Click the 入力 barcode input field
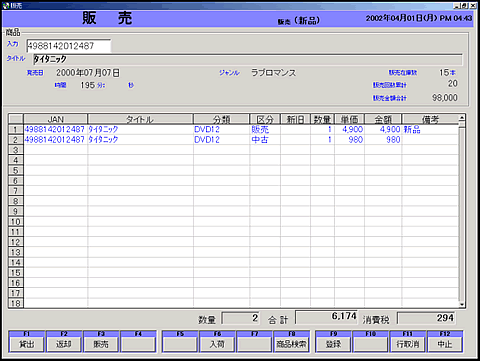Viewport: 480px width, 361px height. coord(69,46)
